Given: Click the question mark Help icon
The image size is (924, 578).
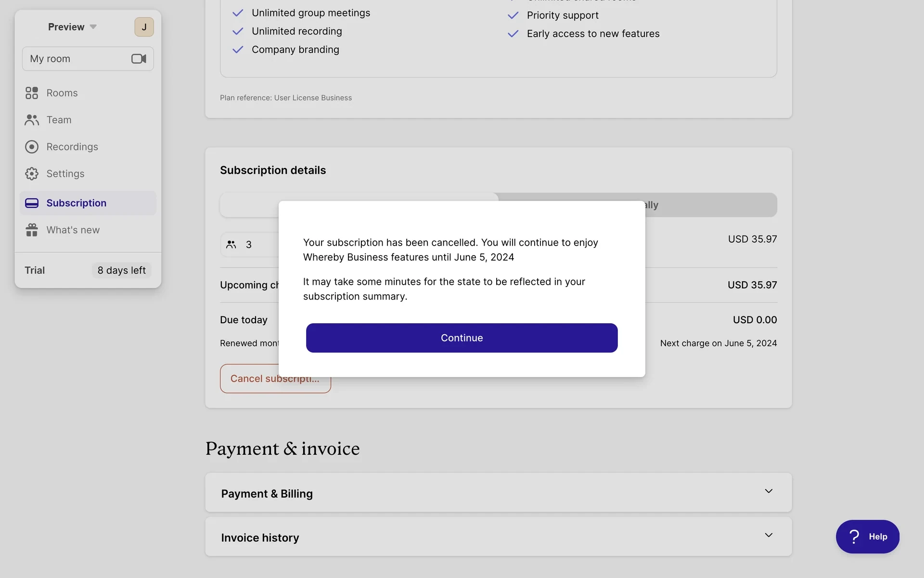Looking at the screenshot, I should (854, 537).
